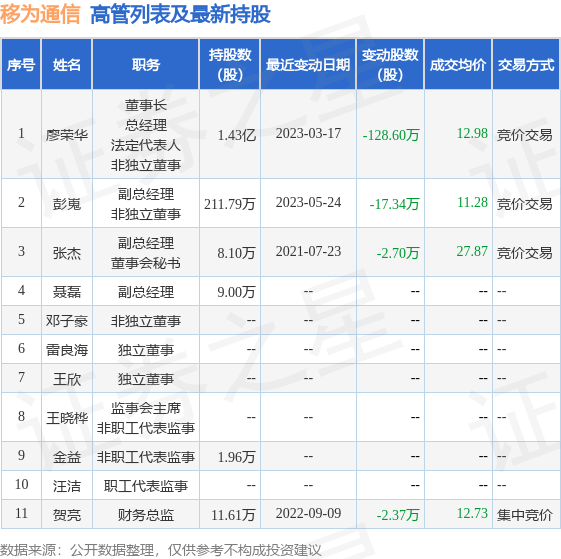This screenshot has width=561, height=559.
Task: Click the position 董事会秘书
Action: [x=146, y=263]
